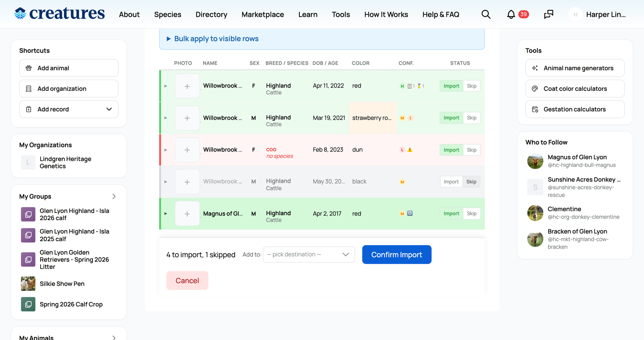Click the M confidence badge on black row
Image resolution: width=644 pixels, height=340 pixels.
(402, 182)
